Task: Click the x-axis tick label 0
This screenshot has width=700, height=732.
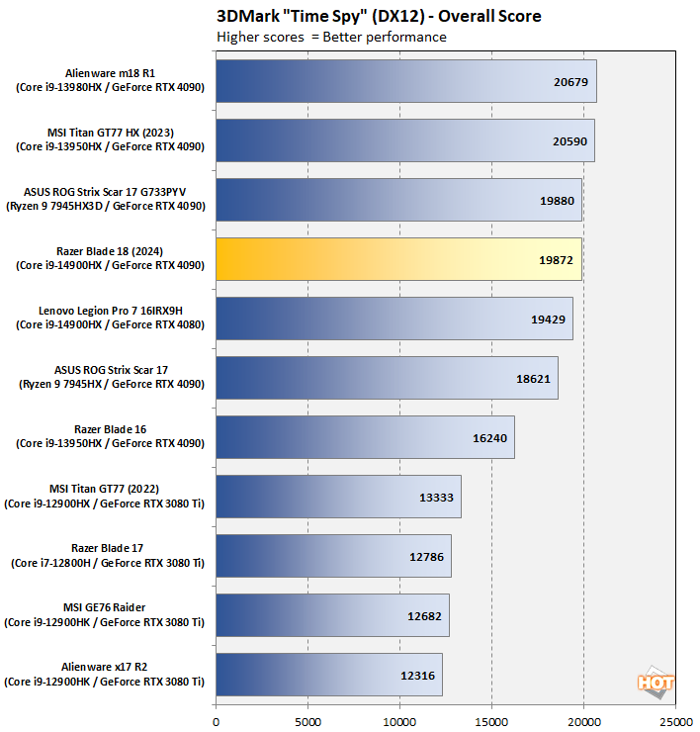Action: pos(217,722)
